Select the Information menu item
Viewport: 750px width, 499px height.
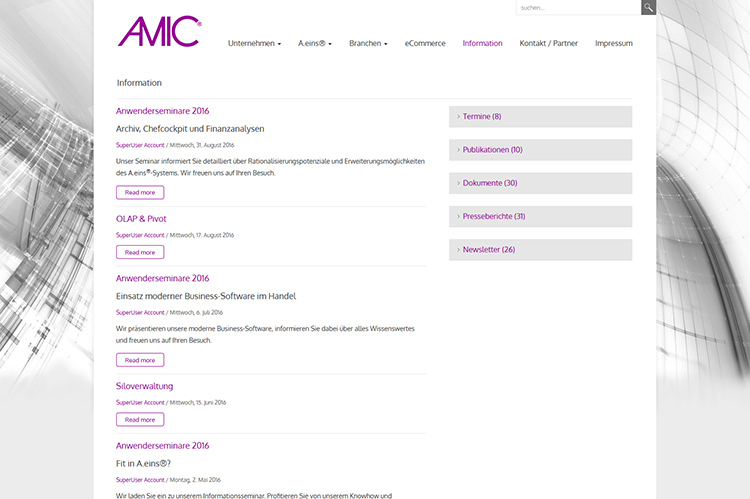(482, 44)
